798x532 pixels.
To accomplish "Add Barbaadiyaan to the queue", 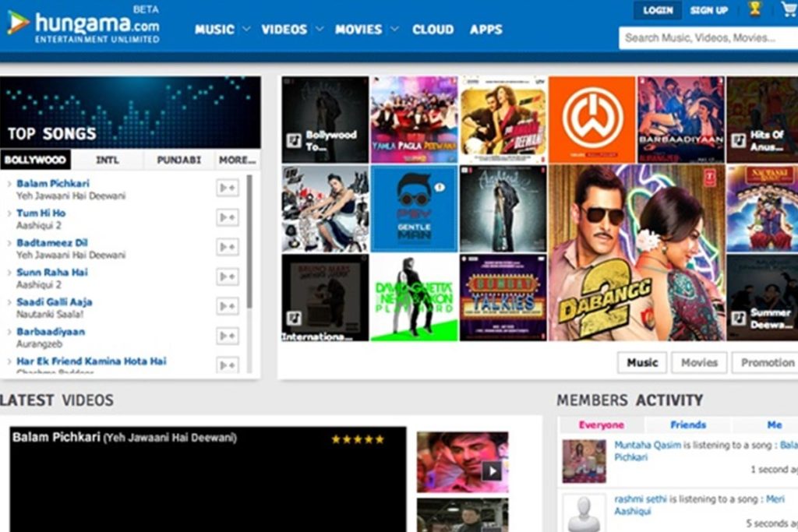I will point(228,336).
